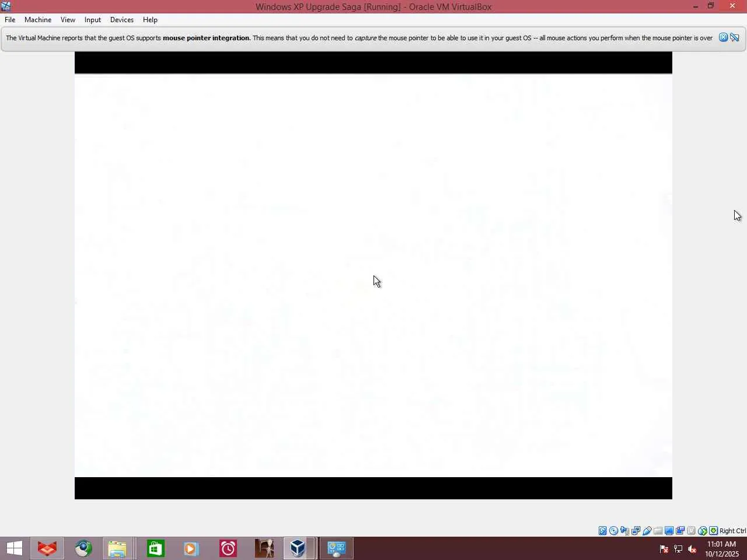
Task: Open the alarm clock app on taskbar
Action: [228, 548]
